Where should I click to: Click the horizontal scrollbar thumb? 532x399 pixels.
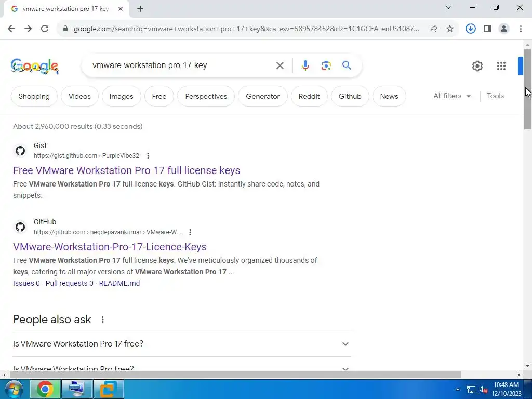[235, 375]
